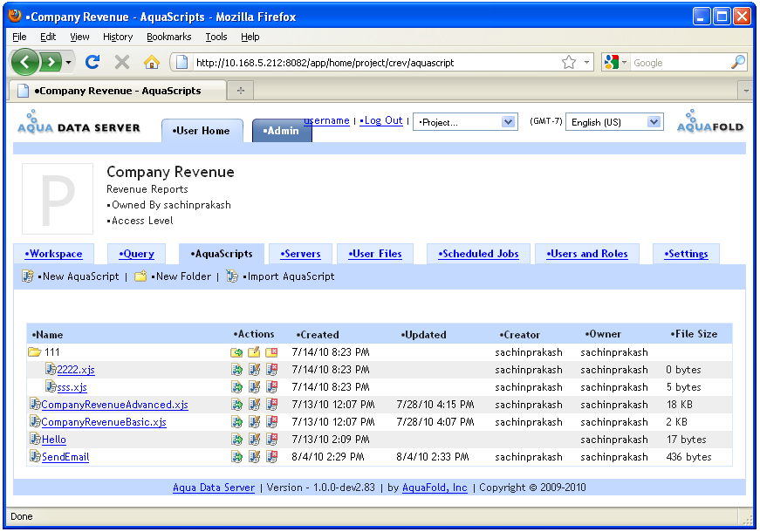
Task: Click red-X delete icon for Hello script
Action: pyautogui.click(x=272, y=440)
